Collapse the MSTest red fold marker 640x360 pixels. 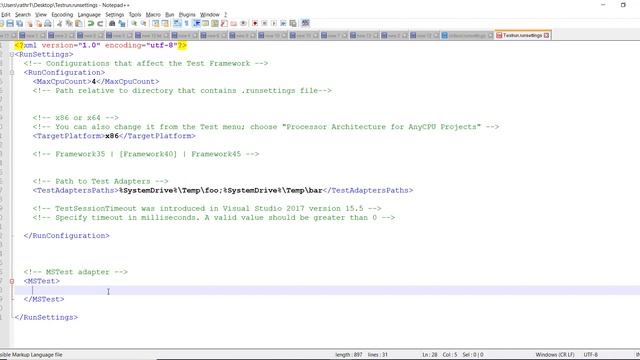coord(12,281)
